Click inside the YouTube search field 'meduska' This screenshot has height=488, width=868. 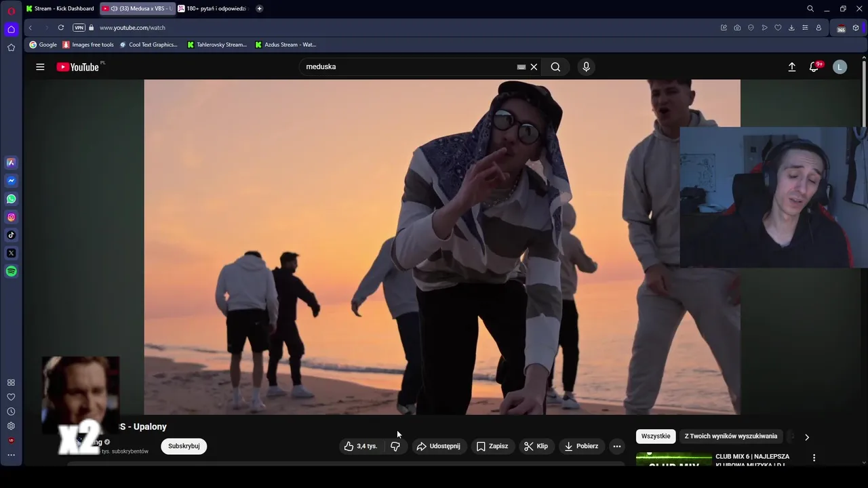point(407,66)
